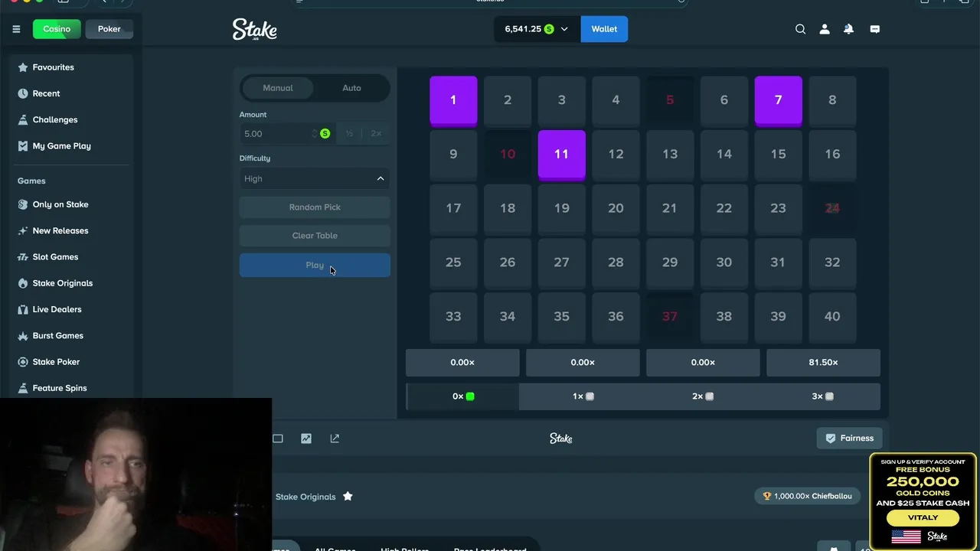
Task: Click the Burst Games icon
Action: point(23,336)
